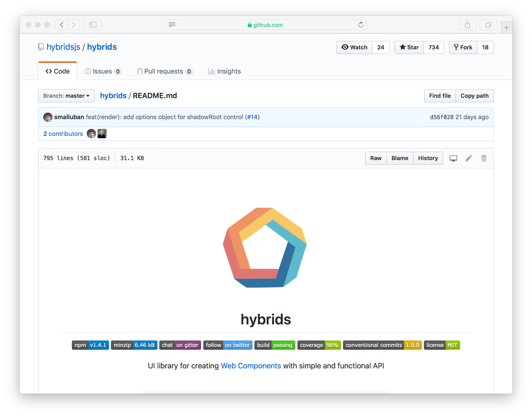The image size is (532, 417).
Task: Click the 795 lines (581 sloc) text
Action: [77, 158]
